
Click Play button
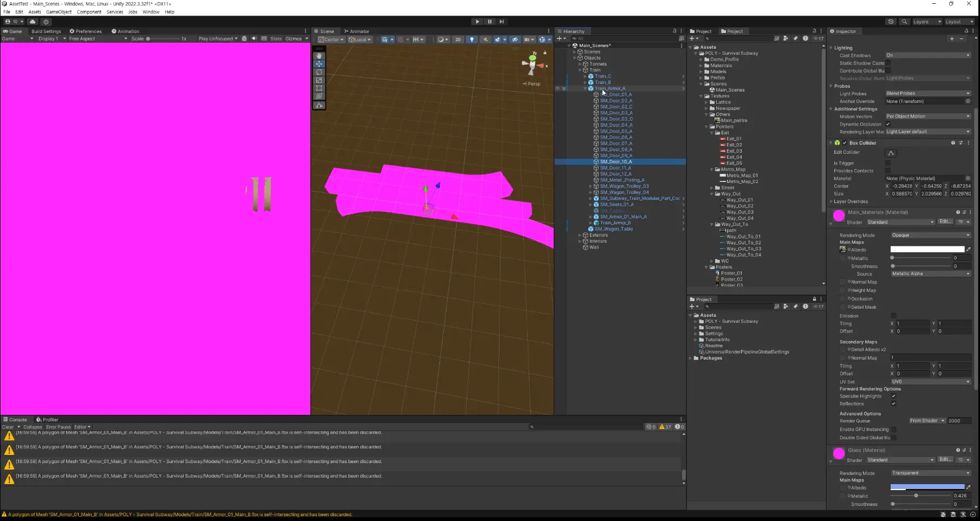tap(477, 22)
